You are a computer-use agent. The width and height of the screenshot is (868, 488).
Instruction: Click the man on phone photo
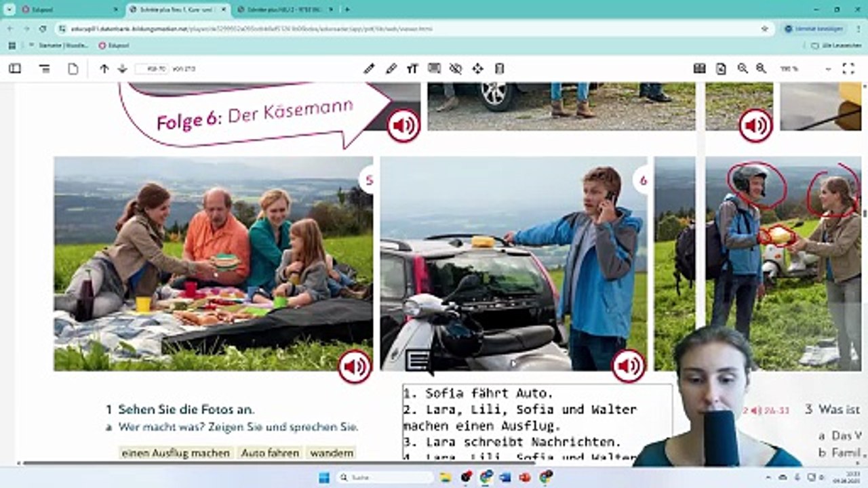[513, 264]
